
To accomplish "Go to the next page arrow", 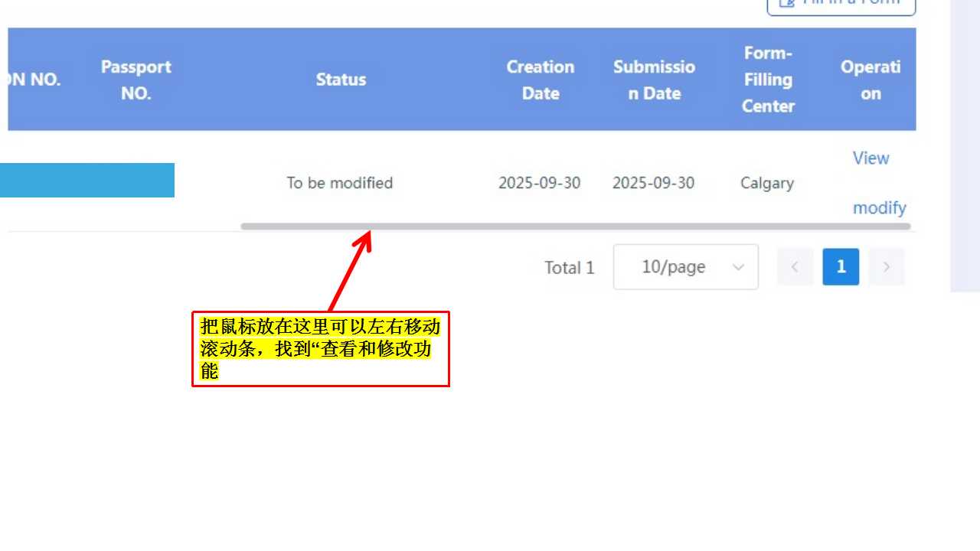I will 887,267.
